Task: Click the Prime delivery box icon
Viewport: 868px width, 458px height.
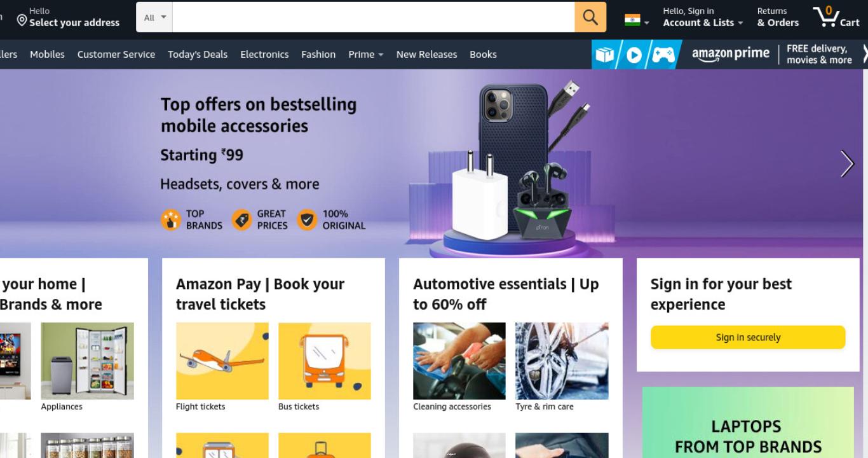Action: pyautogui.click(x=605, y=55)
